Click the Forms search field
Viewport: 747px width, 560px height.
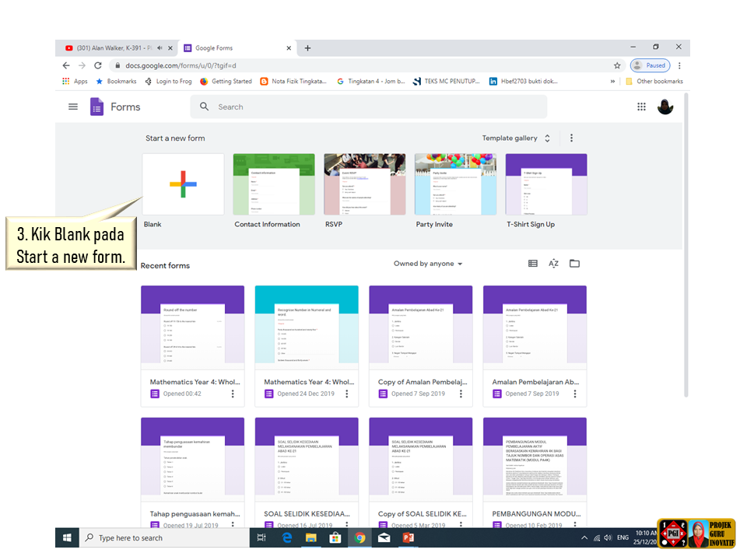368,107
